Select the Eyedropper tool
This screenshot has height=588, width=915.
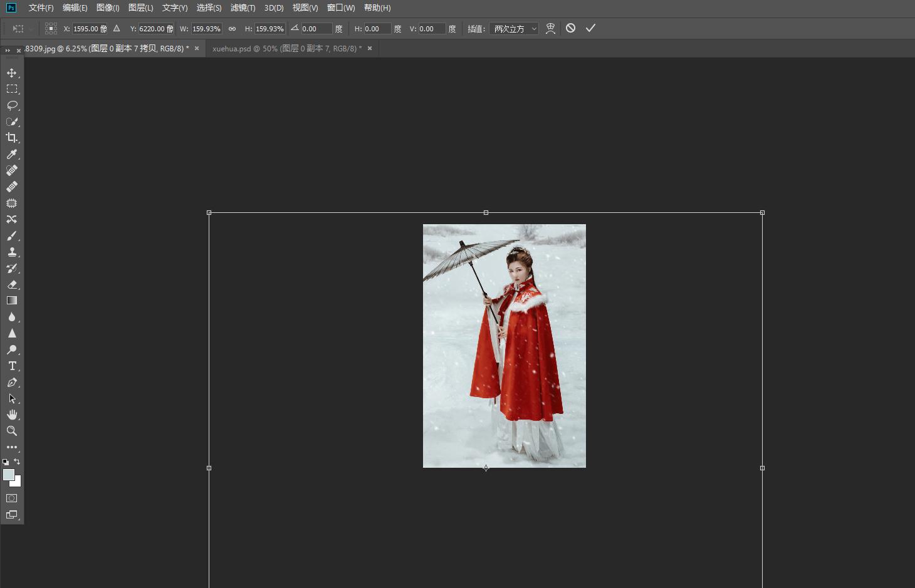pyautogui.click(x=12, y=154)
